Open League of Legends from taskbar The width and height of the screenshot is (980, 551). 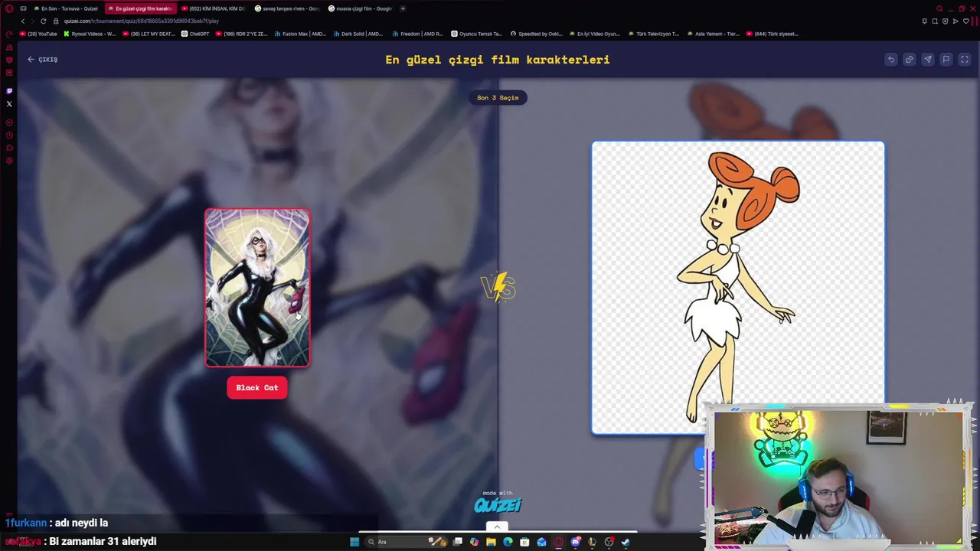tap(592, 542)
